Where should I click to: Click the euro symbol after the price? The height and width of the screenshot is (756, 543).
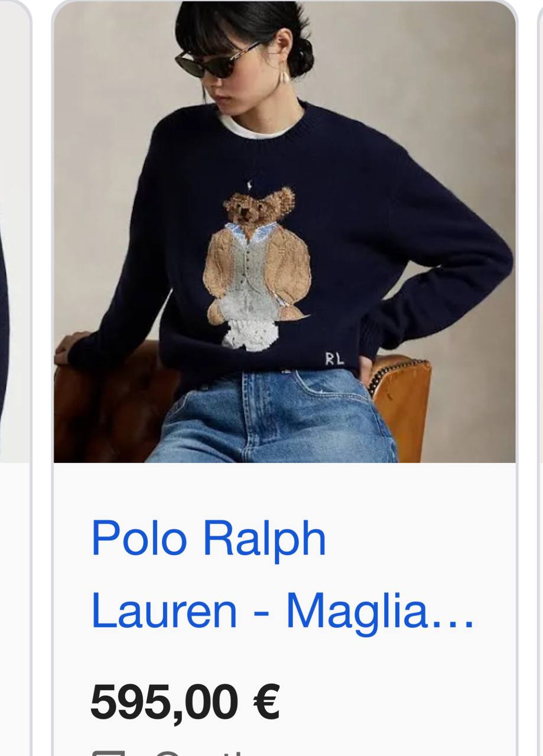coord(266,703)
